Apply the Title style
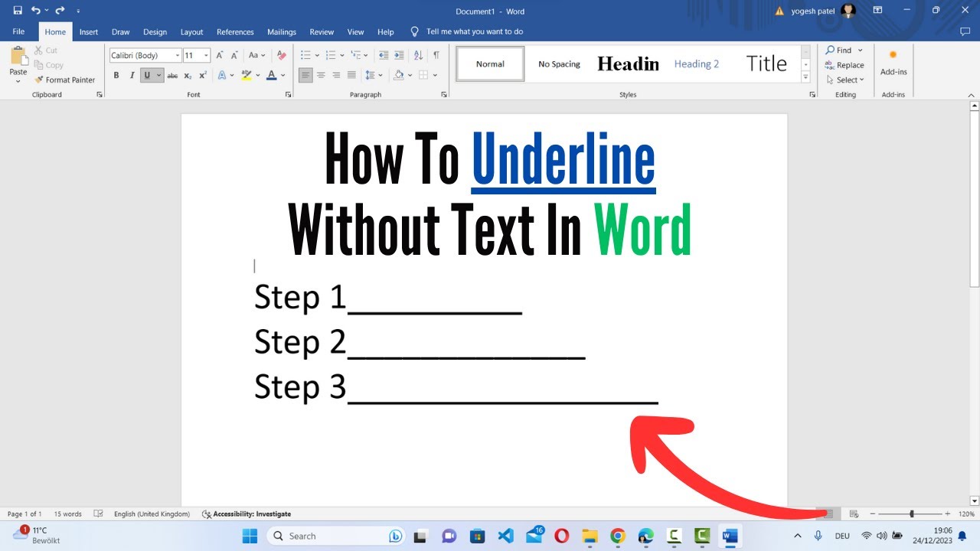Screen dimensions: 980x551 (x=766, y=64)
